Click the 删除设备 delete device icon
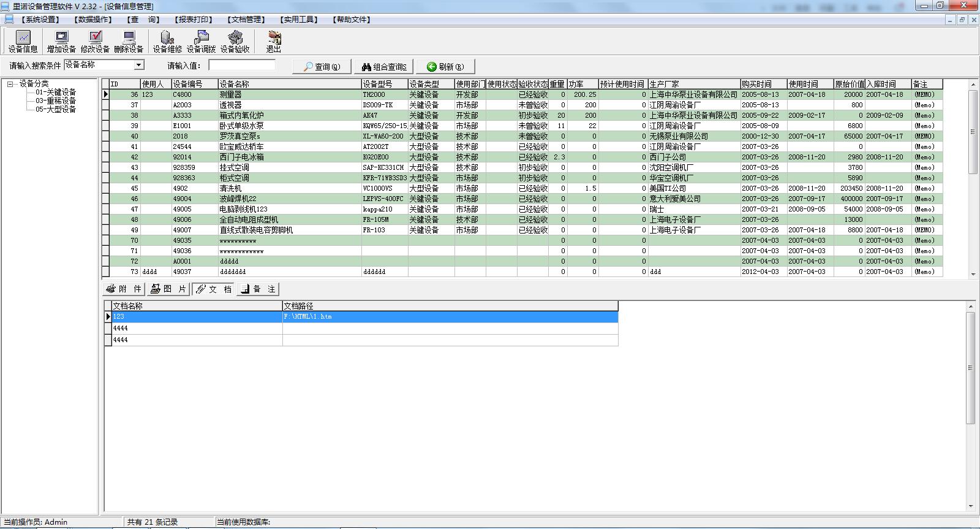Screen dimensions: 980x529 [x=129, y=42]
